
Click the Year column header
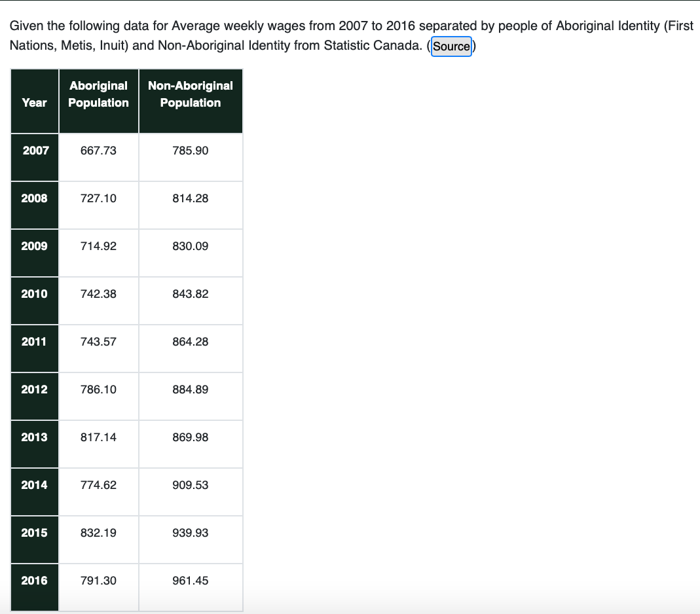(x=33, y=102)
